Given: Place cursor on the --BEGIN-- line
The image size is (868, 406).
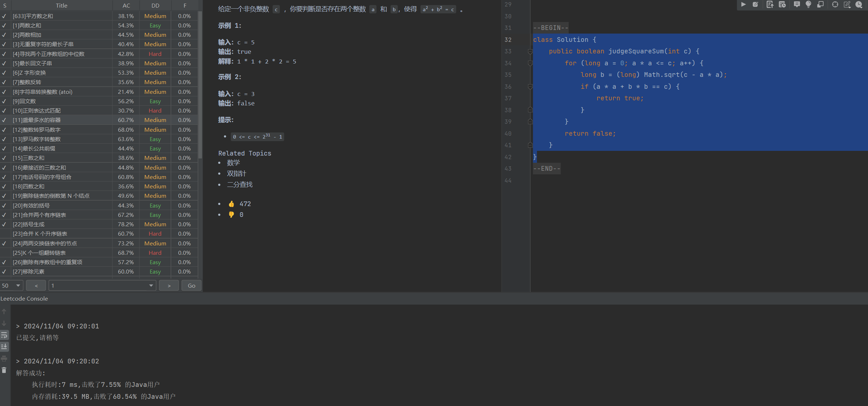Looking at the screenshot, I should coord(551,28).
